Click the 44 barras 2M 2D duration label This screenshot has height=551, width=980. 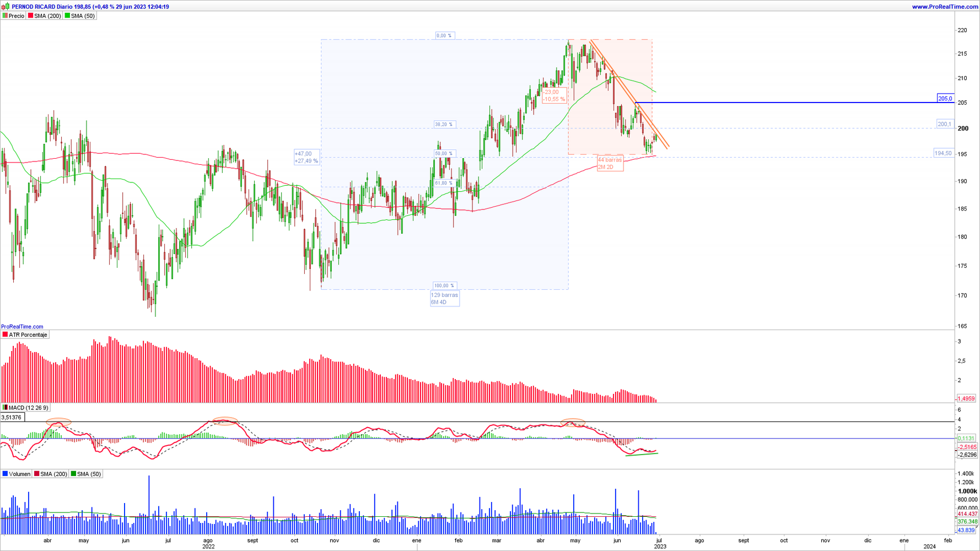coord(610,163)
